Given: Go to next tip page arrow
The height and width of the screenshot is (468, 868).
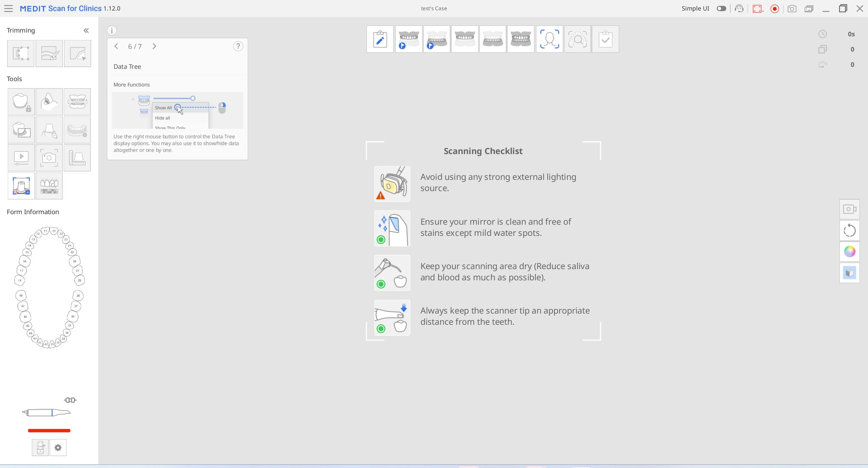Looking at the screenshot, I should coord(154,46).
